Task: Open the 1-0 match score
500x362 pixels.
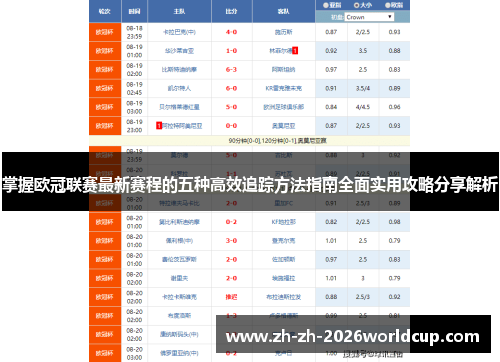Action: (231, 51)
